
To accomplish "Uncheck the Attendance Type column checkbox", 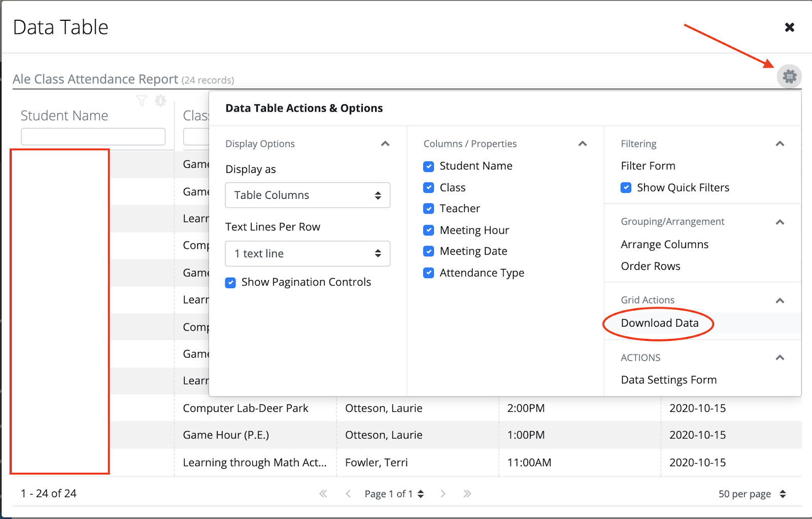I will tap(429, 273).
